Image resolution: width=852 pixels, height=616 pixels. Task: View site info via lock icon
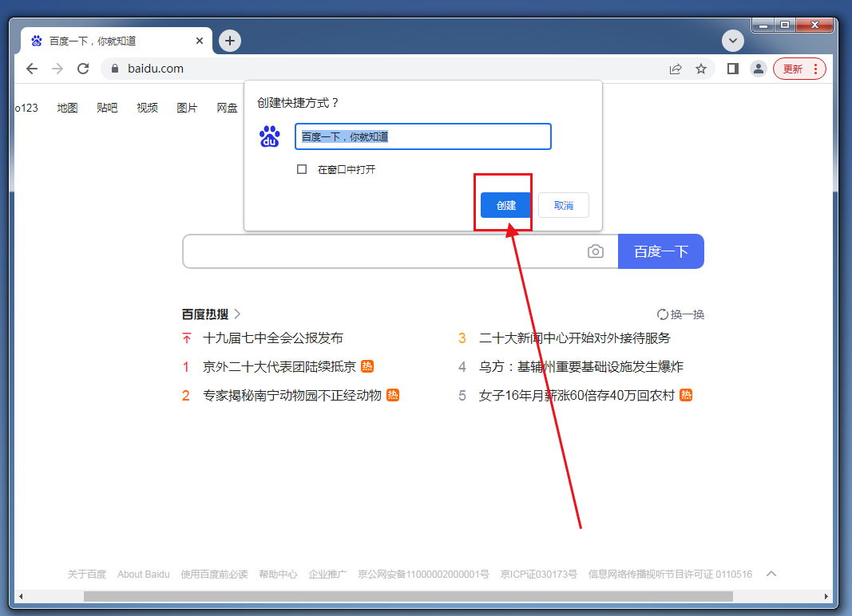click(x=115, y=69)
